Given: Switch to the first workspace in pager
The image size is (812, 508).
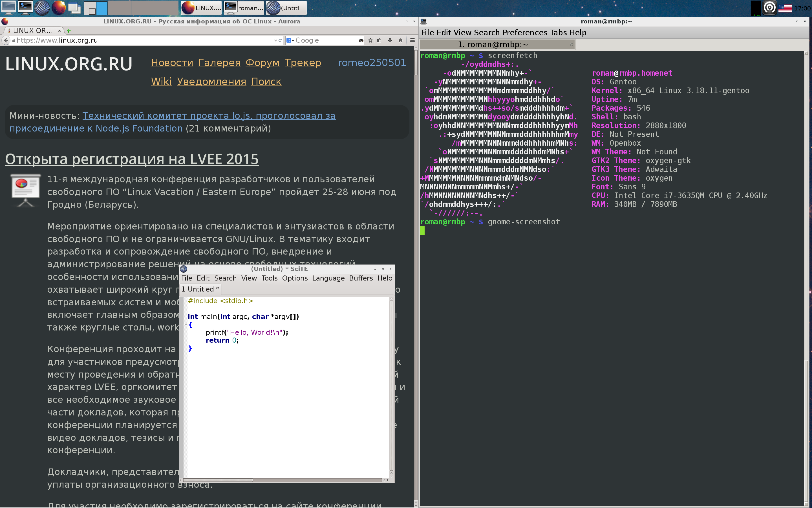Looking at the screenshot, I should [x=90, y=8].
